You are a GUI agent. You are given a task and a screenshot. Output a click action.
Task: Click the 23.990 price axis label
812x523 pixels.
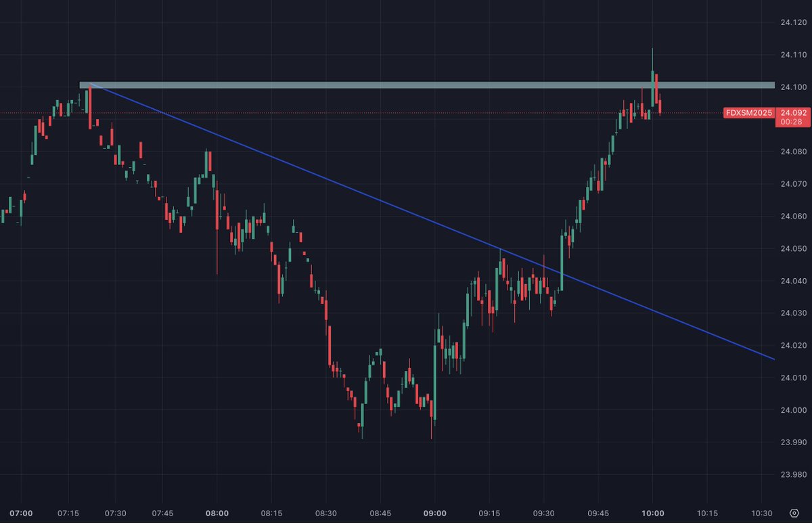(793, 442)
